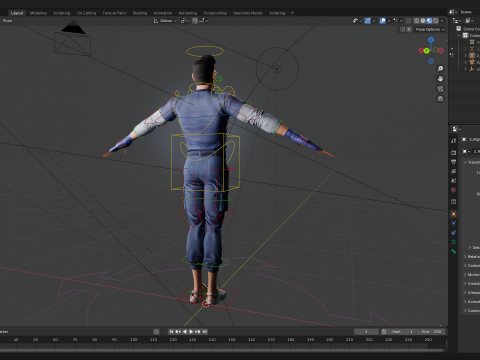480x360 pixels.
Task: Expand the Delta Transform subpanel
Action: 470,247
